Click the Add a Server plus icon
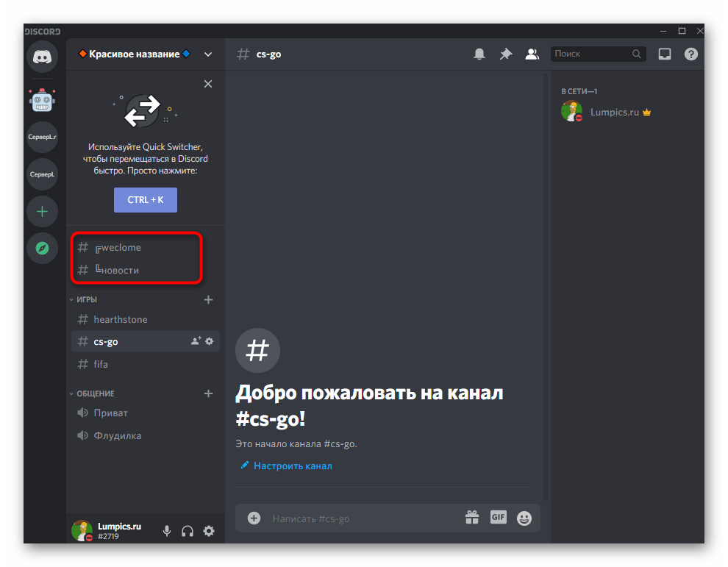This screenshot has height=567, width=728. pos(42,212)
